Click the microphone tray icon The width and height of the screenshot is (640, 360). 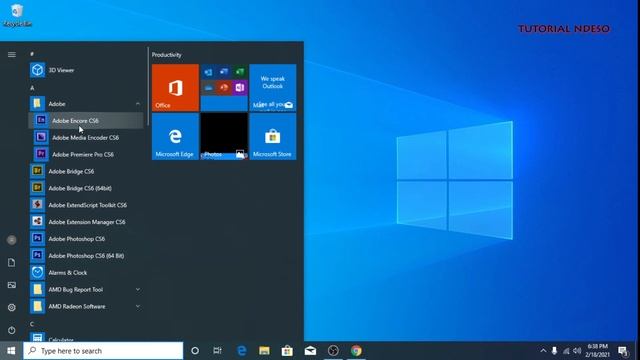[554, 351]
